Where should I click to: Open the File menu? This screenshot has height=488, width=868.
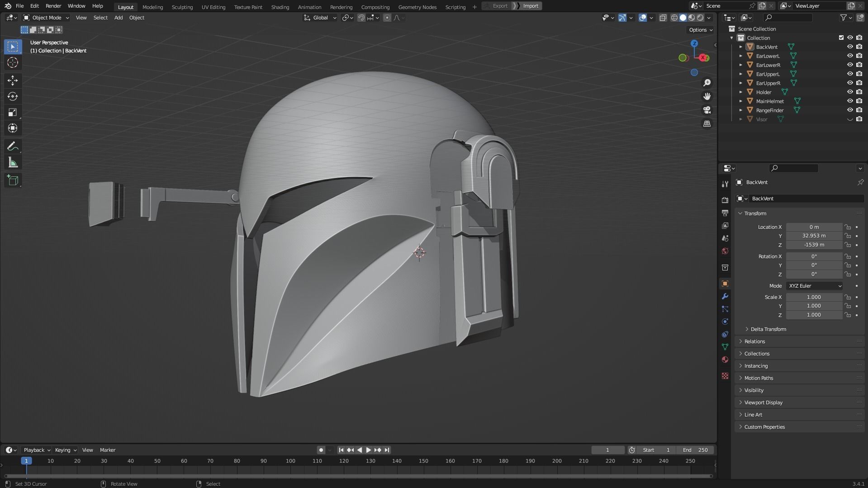point(19,6)
